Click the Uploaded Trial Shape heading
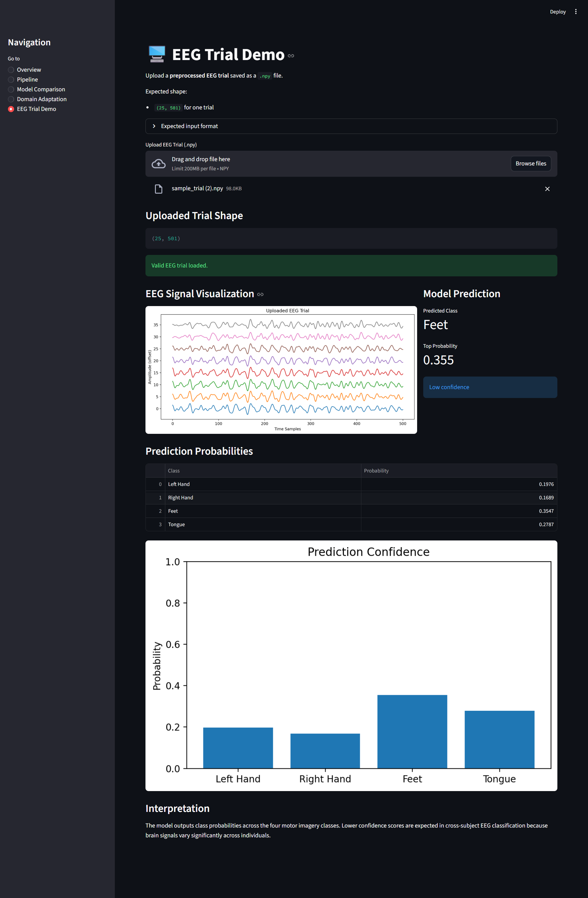588x898 pixels. point(194,215)
